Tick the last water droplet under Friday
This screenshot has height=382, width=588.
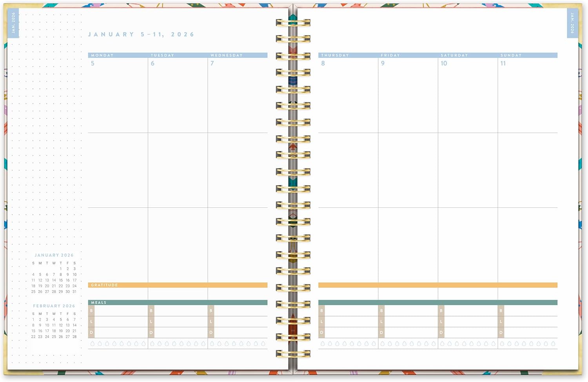[x=434, y=344]
